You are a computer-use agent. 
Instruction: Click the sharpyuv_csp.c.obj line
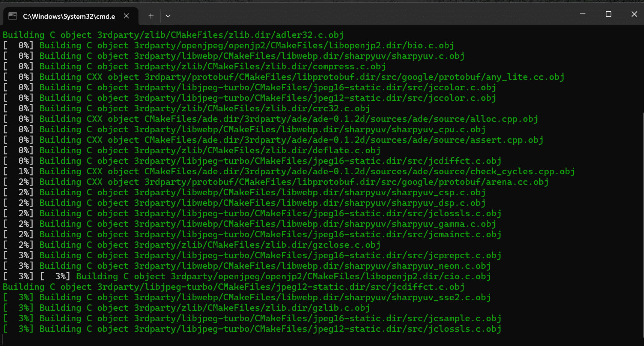(x=244, y=192)
